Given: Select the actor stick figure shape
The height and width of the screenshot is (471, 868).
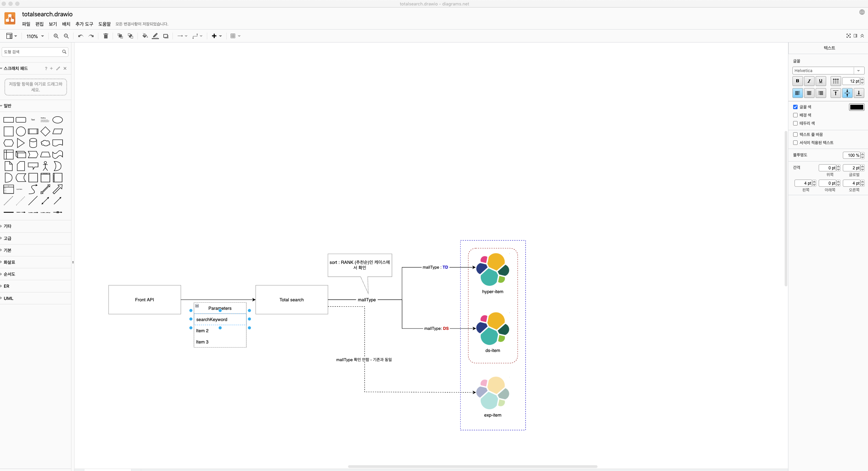Looking at the screenshot, I should pyautogui.click(x=45, y=166).
